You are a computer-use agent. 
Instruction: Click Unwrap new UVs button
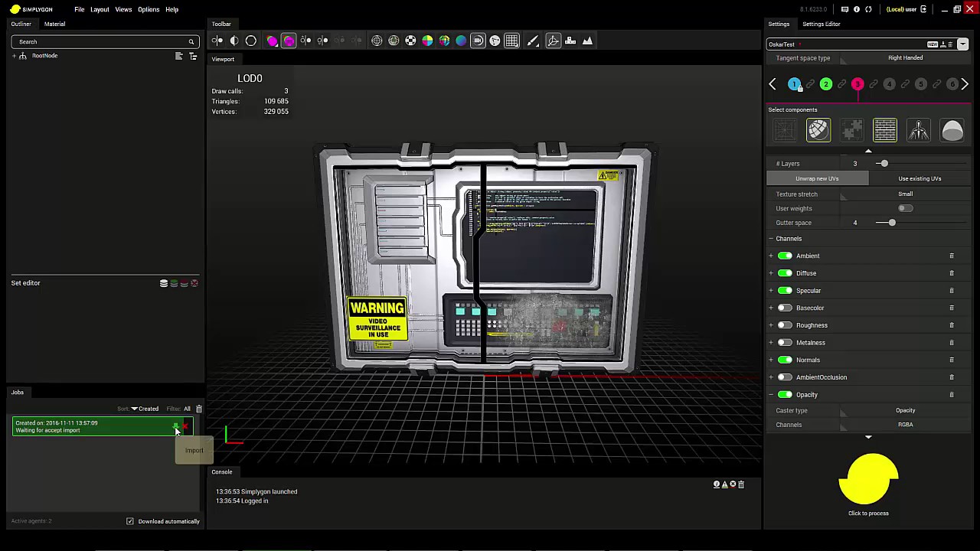pos(818,179)
